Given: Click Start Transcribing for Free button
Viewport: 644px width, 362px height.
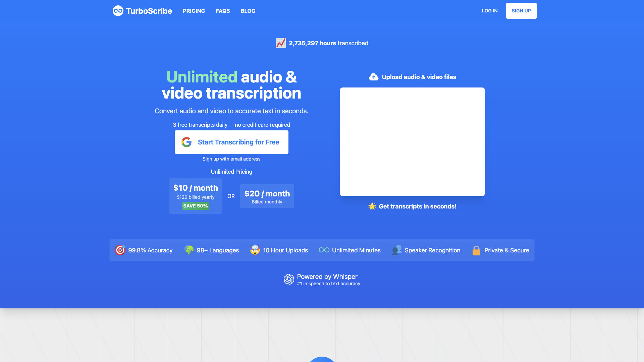Looking at the screenshot, I should coord(231,142).
